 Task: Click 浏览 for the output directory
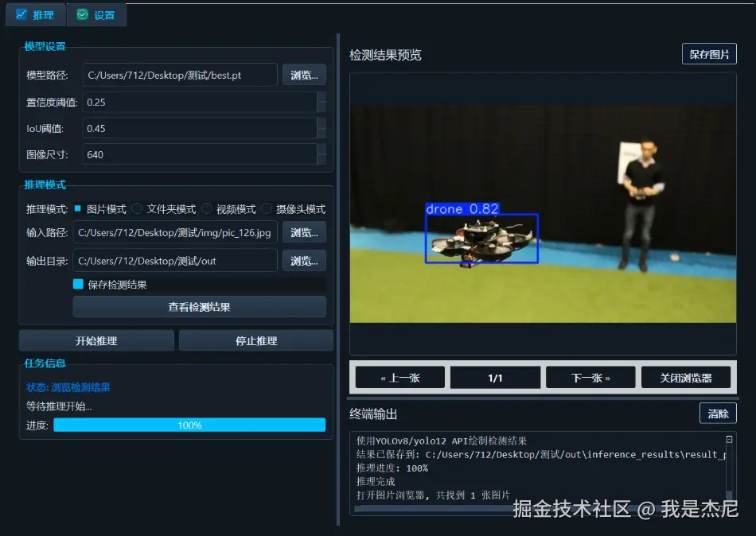303,260
